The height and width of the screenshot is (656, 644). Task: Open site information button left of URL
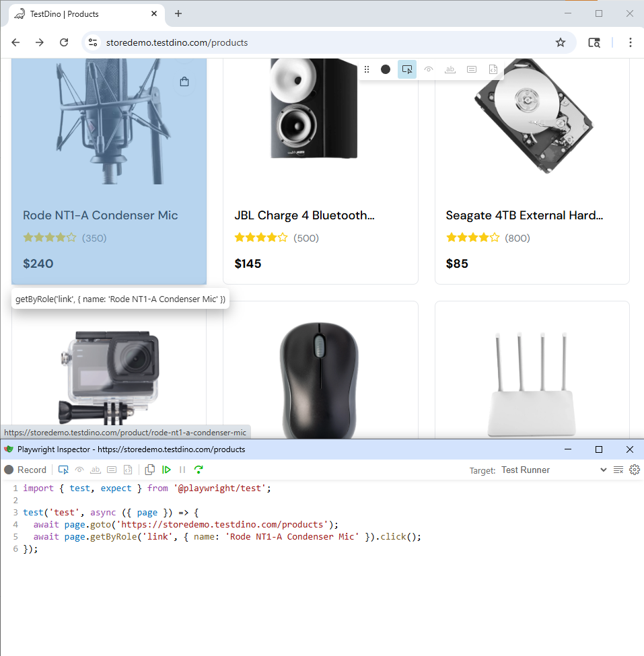[93, 42]
